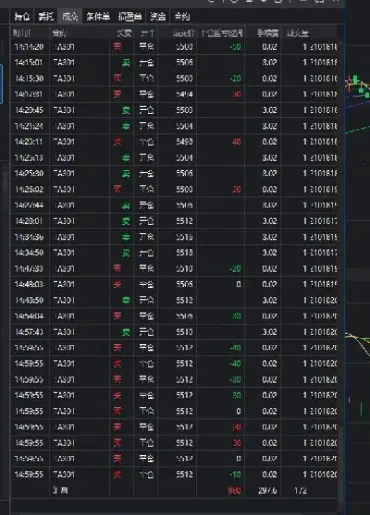This screenshot has height=515, width=370.
Task: Switch to the 资金 tab
Action: 158,16
